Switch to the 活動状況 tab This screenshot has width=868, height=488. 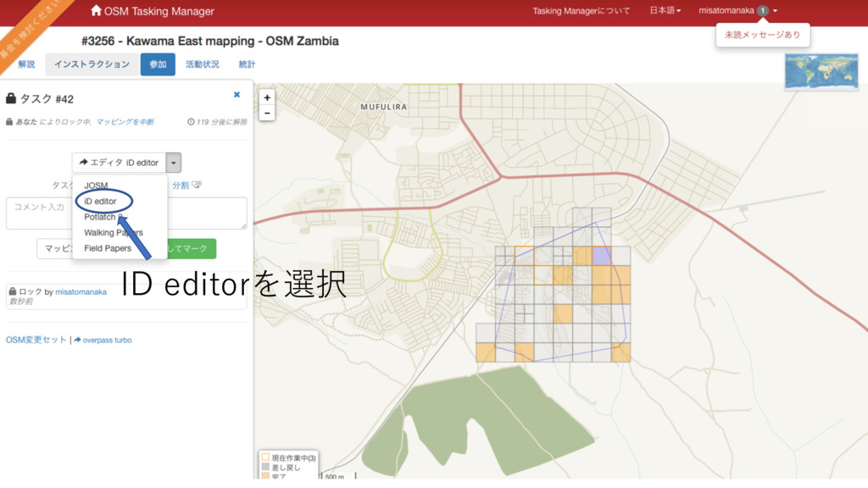point(202,64)
